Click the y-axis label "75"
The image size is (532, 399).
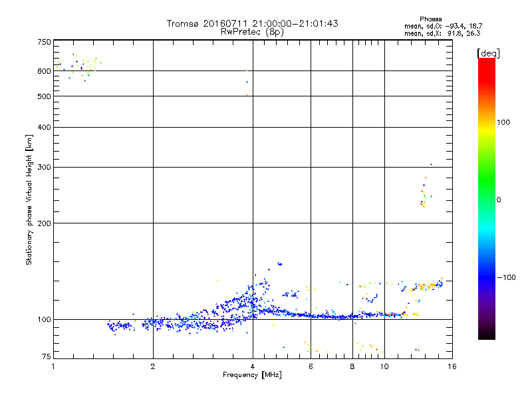point(47,356)
